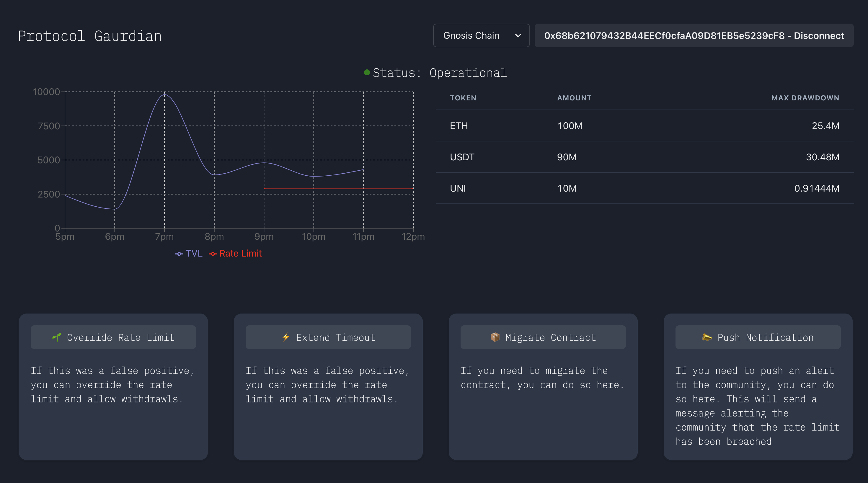Click the chevron arrow in chain selector
Image resolution: width=868 pixels, height=483 pixels.
click(518, 35)
